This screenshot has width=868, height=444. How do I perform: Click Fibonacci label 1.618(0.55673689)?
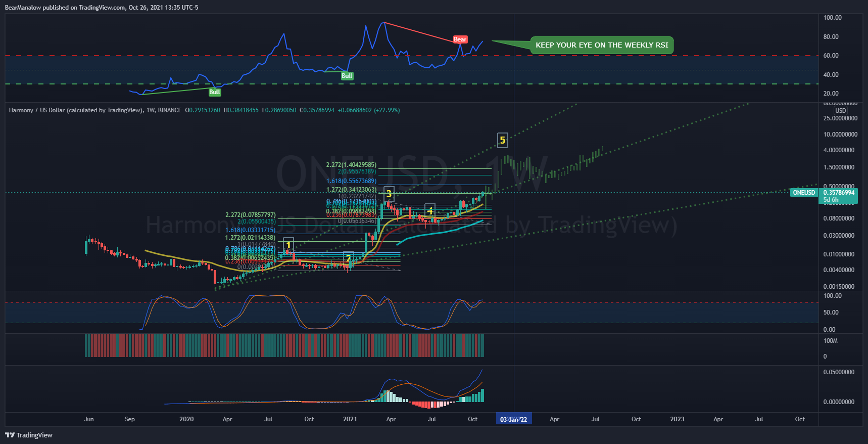(351, 181)
